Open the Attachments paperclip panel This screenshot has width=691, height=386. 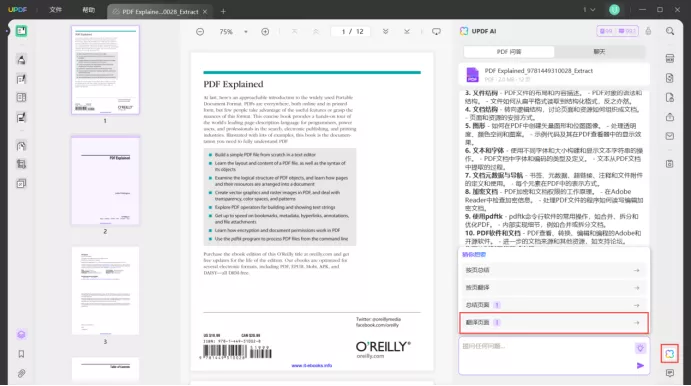pyautogui.click(x=21, y=373)
